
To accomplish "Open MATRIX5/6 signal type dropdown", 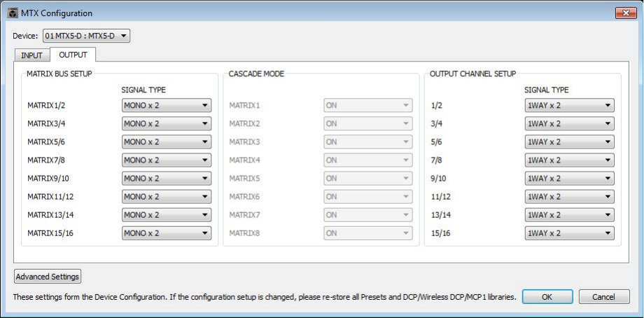I will [x=167, y=141].
